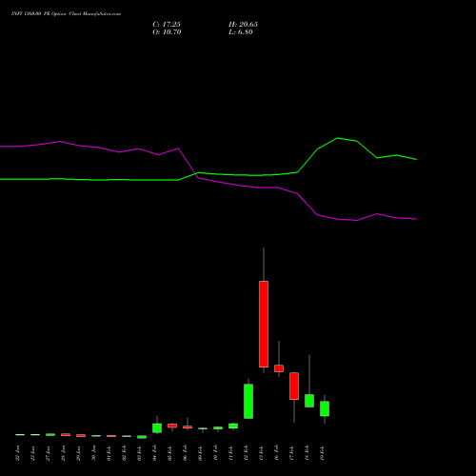Click the close value C: 17.25
The image size is (476, 476).
point(167,25)
